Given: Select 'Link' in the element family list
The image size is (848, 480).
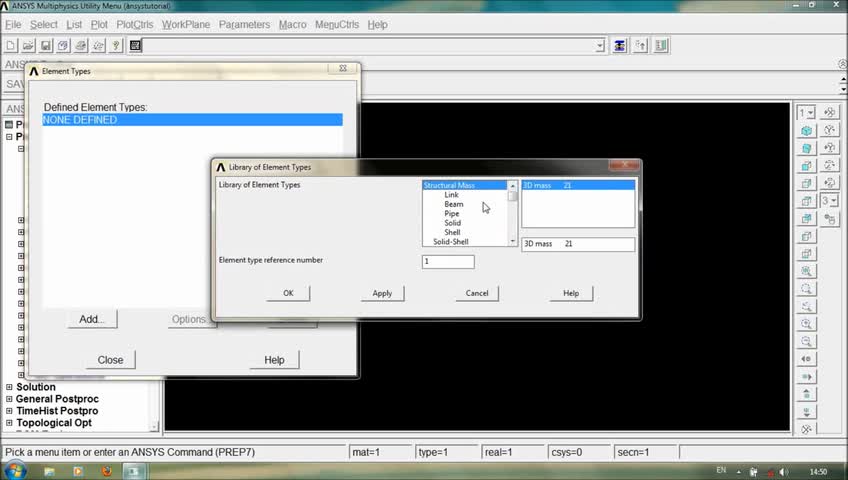Looking at the screenshot, I should point(452,195).
